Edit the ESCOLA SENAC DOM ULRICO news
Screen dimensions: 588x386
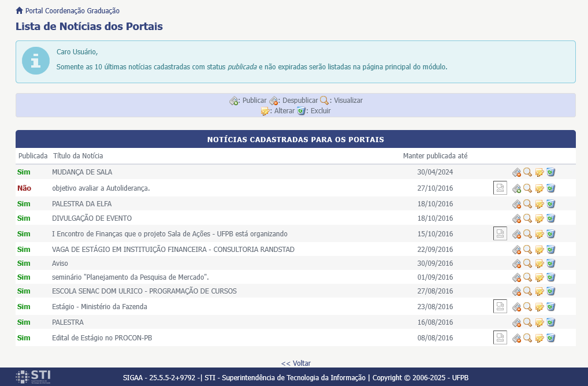pyautogui.click(x=539, y=291)
